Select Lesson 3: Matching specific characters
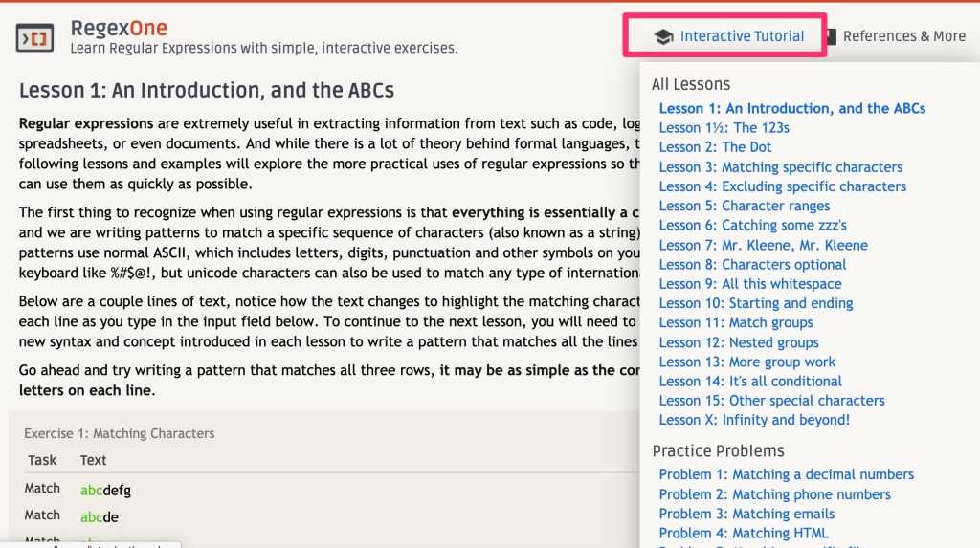The width and height of the screenshot is (980, 548). [780, 167]
